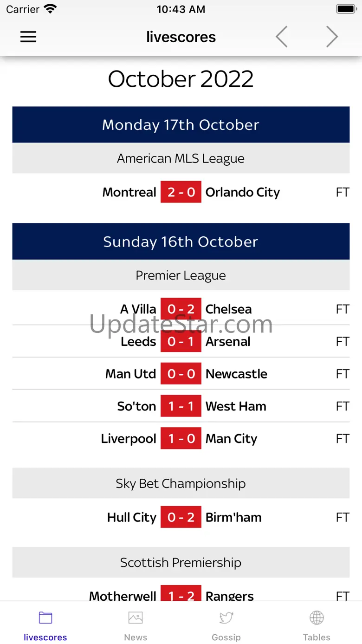Open the News picture icon tab
362x644 pixels.
coord(136,618)
